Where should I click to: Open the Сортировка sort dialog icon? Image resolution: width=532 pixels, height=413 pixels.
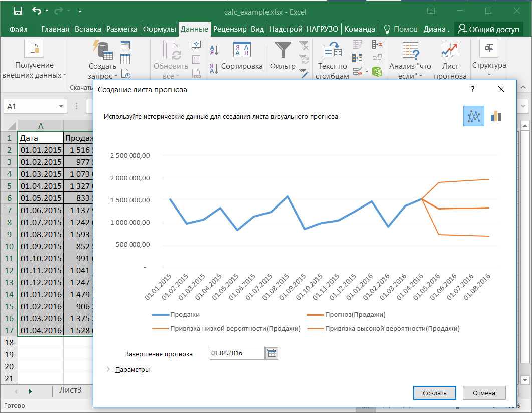(242, 50)
